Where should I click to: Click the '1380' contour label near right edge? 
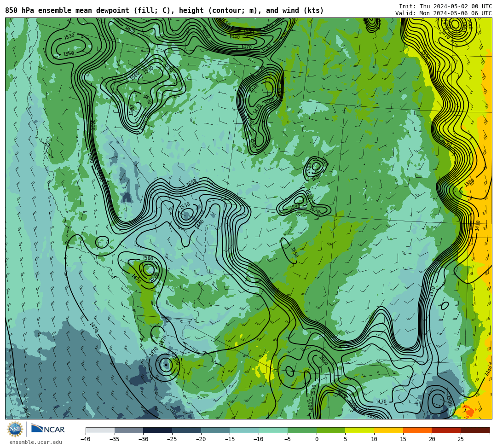pyautogui.click(x=469, y=183)
